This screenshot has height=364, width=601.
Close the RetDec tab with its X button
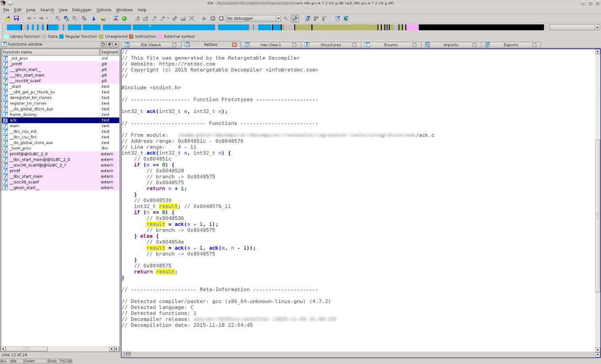click(234, 44)
